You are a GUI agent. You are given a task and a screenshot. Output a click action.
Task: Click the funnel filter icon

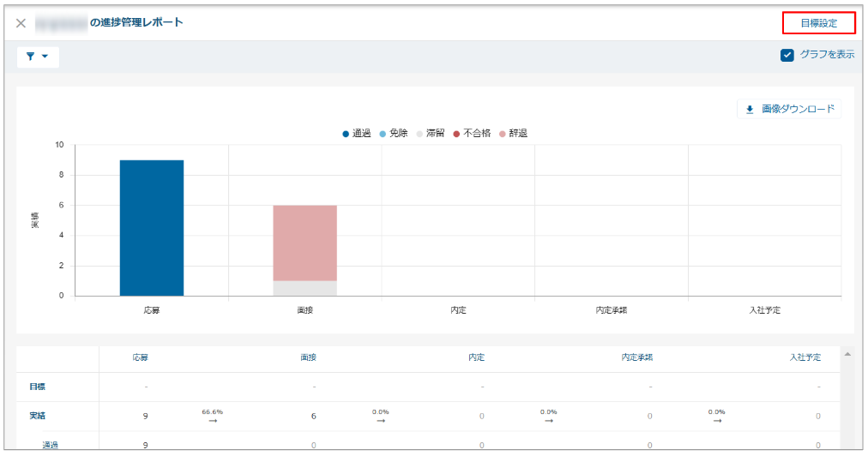[x=31, y=57]
